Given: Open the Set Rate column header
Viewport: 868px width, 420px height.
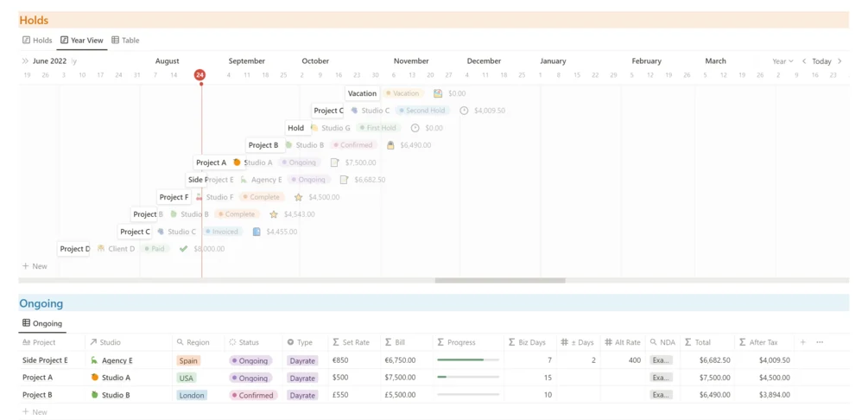Looking at the screenshot, I should pyautogui.click(x=354, y=342).
